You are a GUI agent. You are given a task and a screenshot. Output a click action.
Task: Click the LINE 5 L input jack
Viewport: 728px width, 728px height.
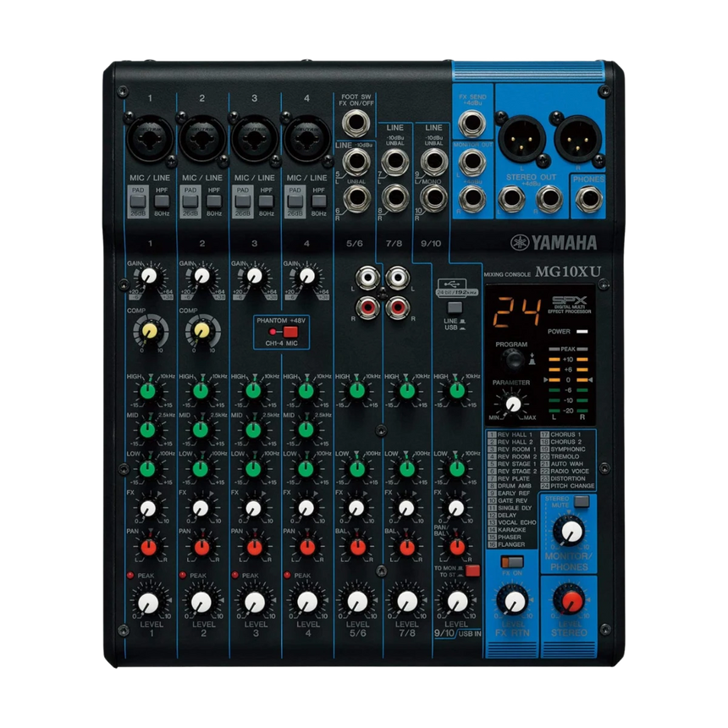tap(356, 161)
